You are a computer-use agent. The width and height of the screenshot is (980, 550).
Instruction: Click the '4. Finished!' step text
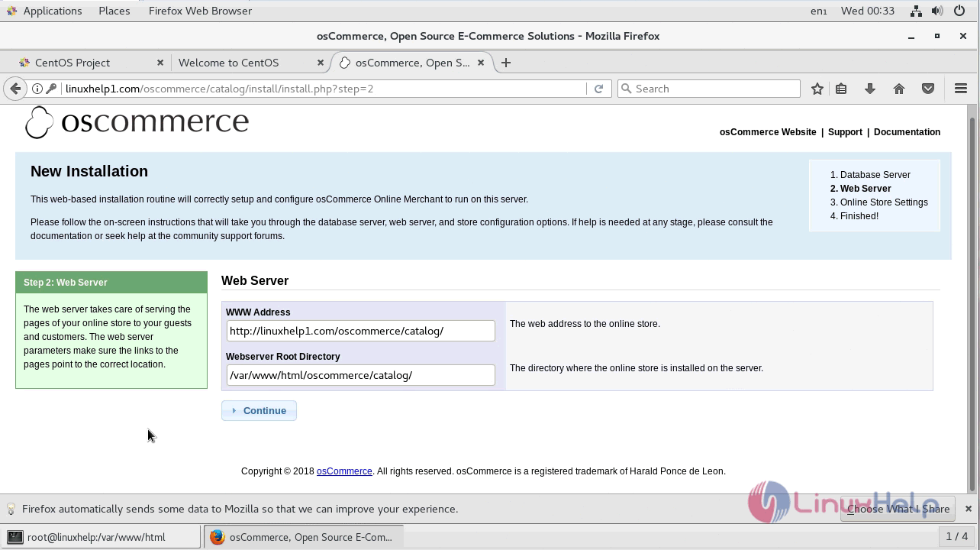pyautogui.click(x=855, y=216)
